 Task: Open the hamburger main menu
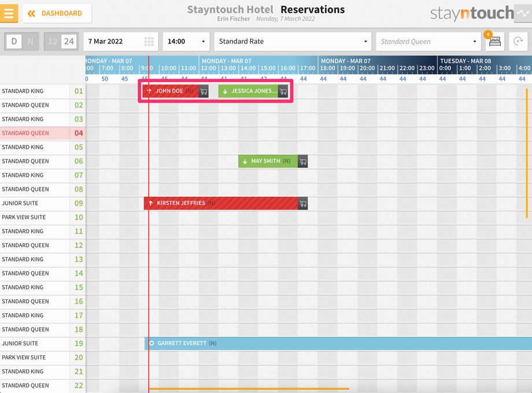tap(9, 13)
